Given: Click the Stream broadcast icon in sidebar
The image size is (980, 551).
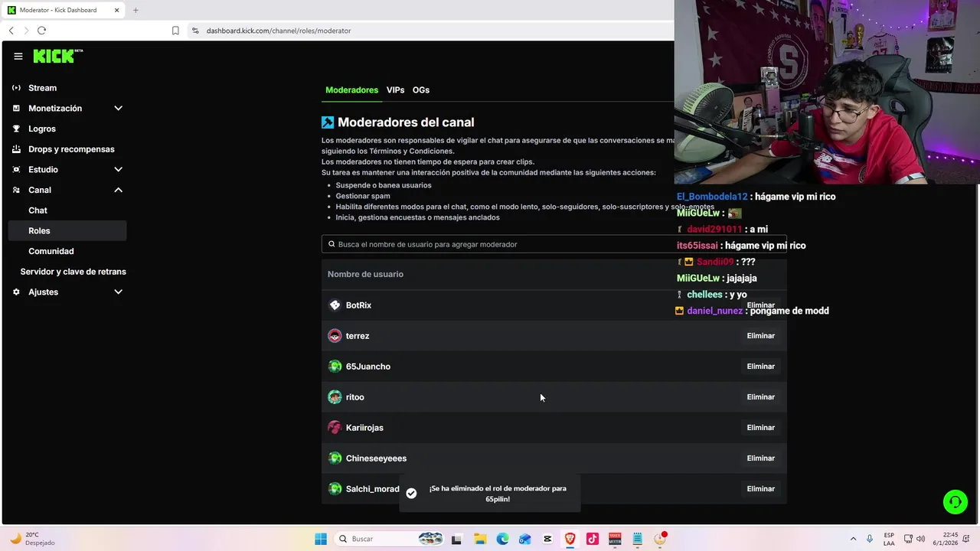Looking at the screenshot, I should pyautogui.click(x=17, y=88).
